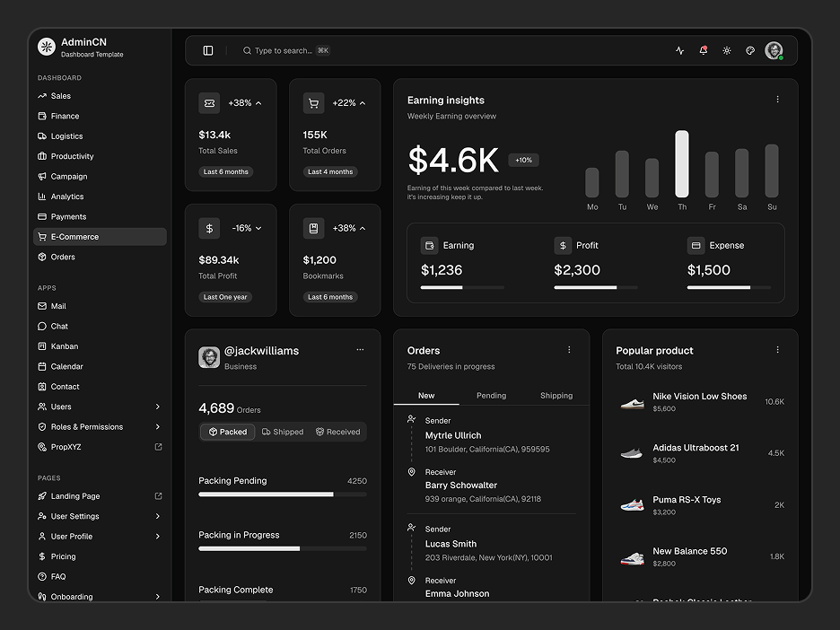This screenshot has width=840, height=630.
Task: Open the theme palette icon
Action: (750, 50)
